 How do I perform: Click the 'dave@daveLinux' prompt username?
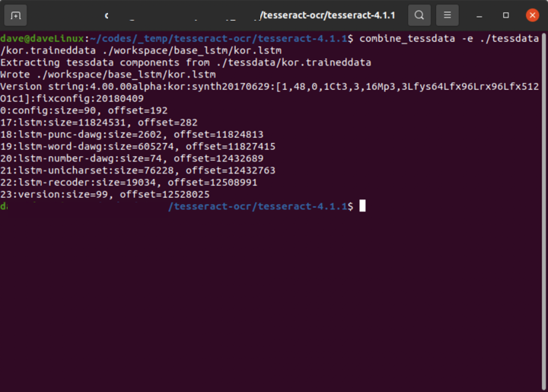pyautogui.click(x=42, y=38)
